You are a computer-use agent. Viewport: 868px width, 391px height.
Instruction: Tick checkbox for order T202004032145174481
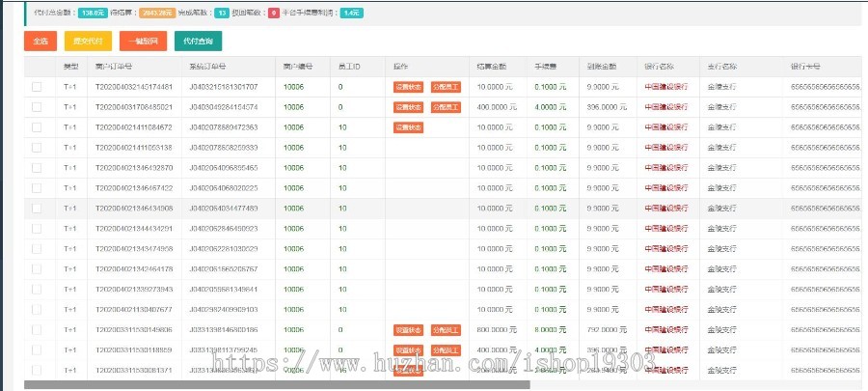coord(37,87)
